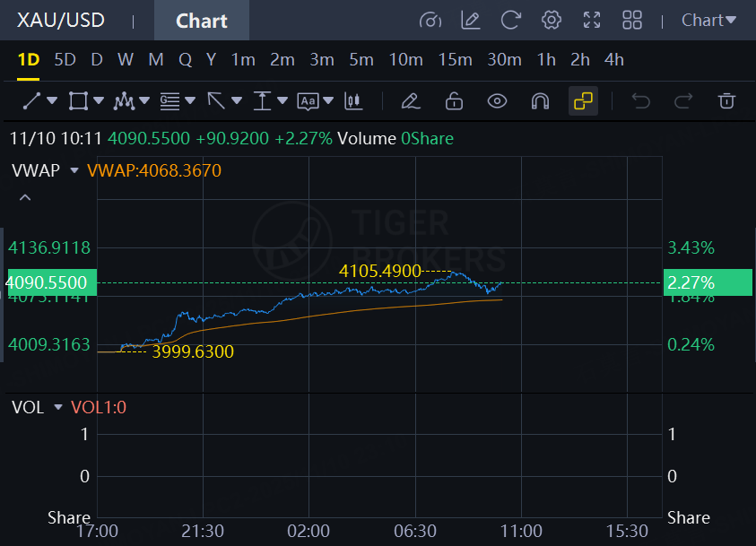Delete drawings with trash icon

click(727, 100)
